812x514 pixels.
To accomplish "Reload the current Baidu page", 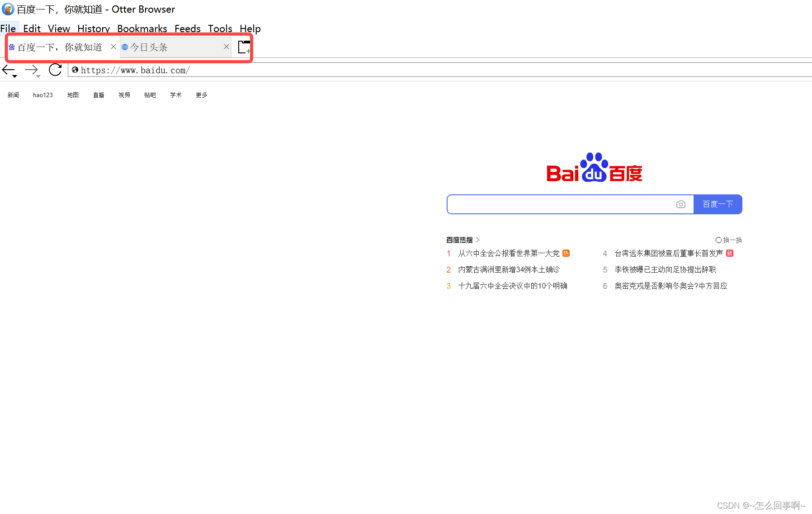I will coord(55,70).
